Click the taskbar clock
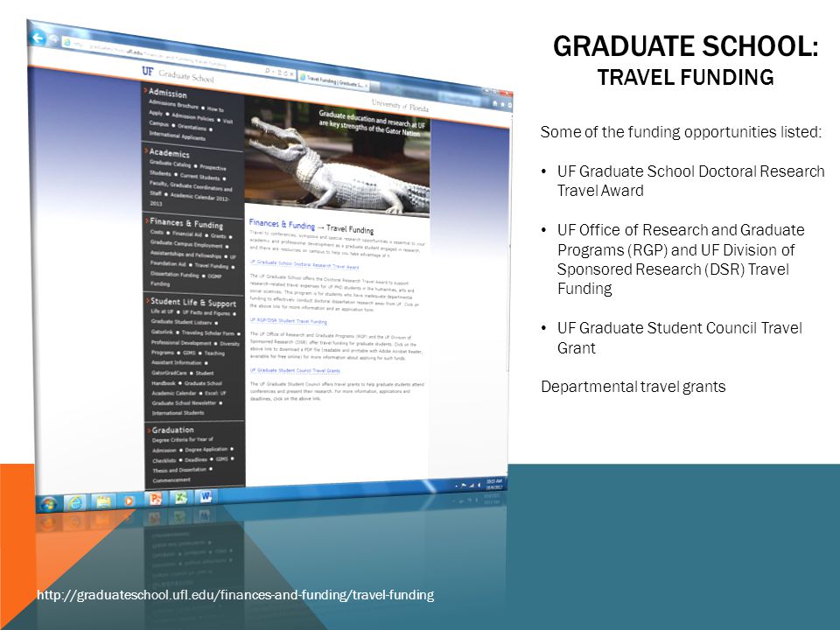 pyautogui.click(x=493, y=484)
